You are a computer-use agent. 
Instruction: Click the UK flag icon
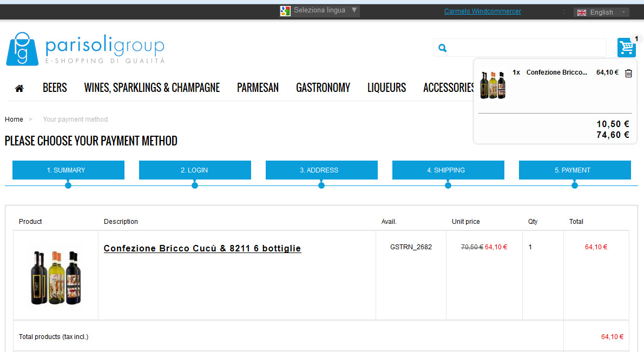pyautogui.click(x=582, y=12)
